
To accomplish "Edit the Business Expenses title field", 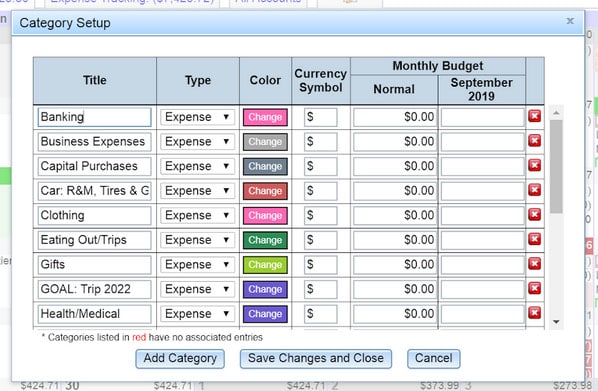I will coord(95,142).
